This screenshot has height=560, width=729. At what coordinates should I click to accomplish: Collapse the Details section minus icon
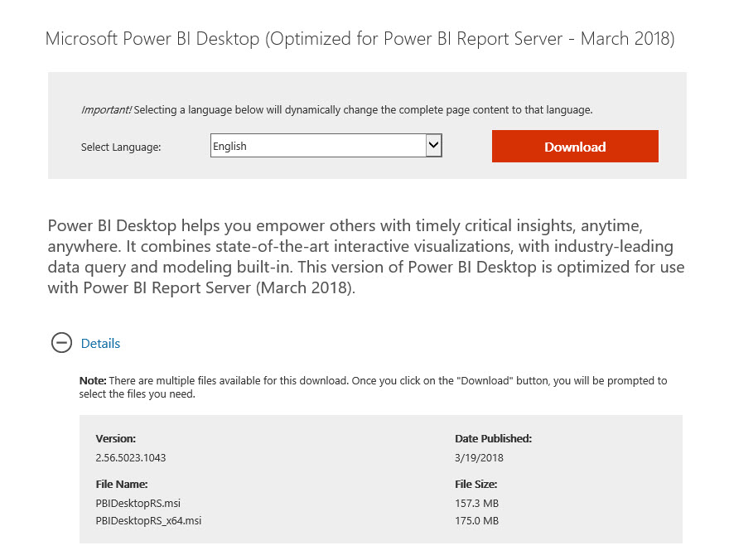[x=61, y=343]
